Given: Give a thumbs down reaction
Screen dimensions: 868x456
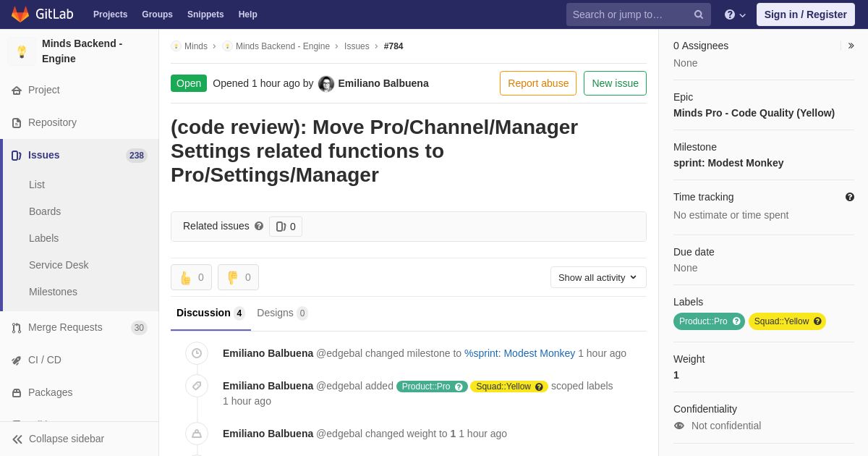Looking at the screenshot, I should pyautogui.click(x=238, y=277).
